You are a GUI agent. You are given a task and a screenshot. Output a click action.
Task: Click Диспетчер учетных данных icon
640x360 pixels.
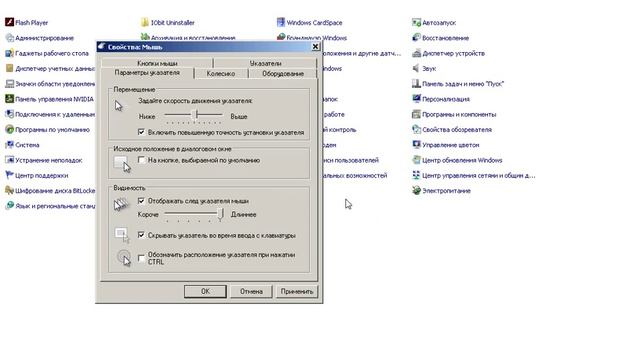pos(9,69)
